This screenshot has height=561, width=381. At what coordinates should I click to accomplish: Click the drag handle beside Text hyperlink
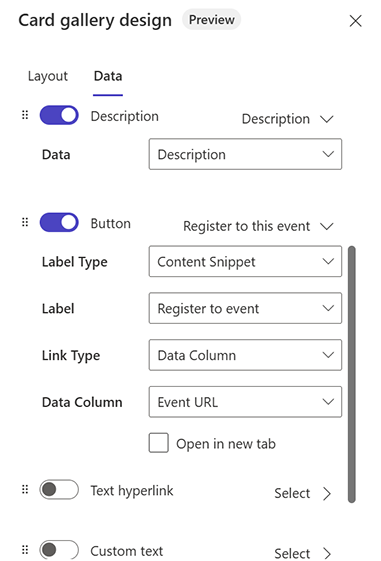[x=25, y=489]
